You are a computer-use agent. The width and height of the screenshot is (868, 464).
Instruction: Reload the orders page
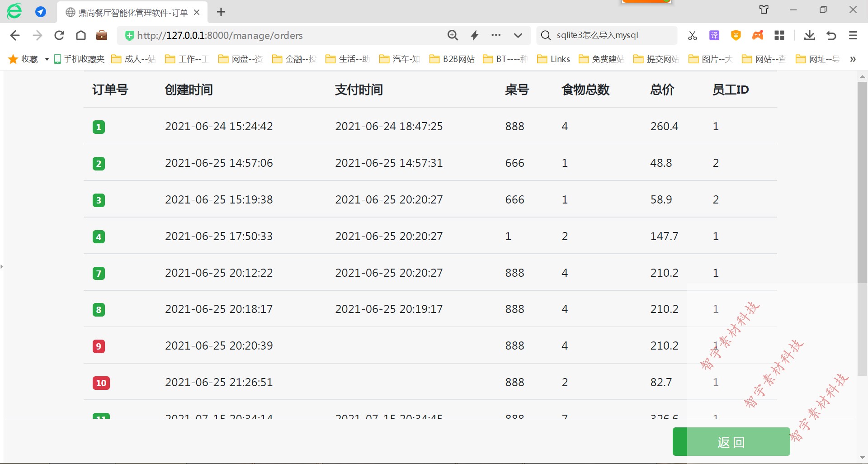coord(59,35)
